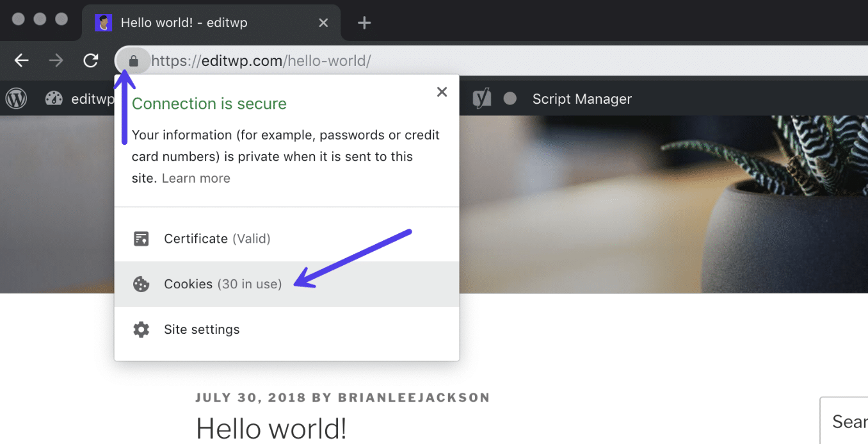The height and width of the screenshot is (444, 868).
Task: Open a new browser tab
Action: tap(364, 23)
